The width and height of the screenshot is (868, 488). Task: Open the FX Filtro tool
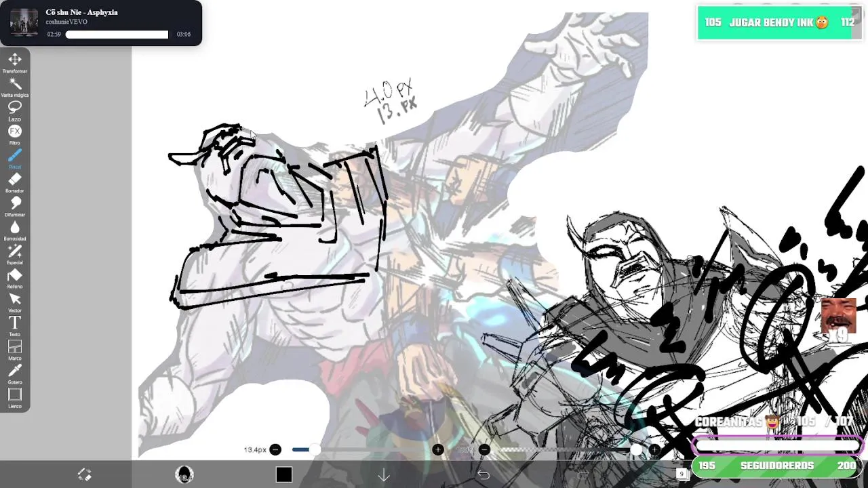pos(15,134)
